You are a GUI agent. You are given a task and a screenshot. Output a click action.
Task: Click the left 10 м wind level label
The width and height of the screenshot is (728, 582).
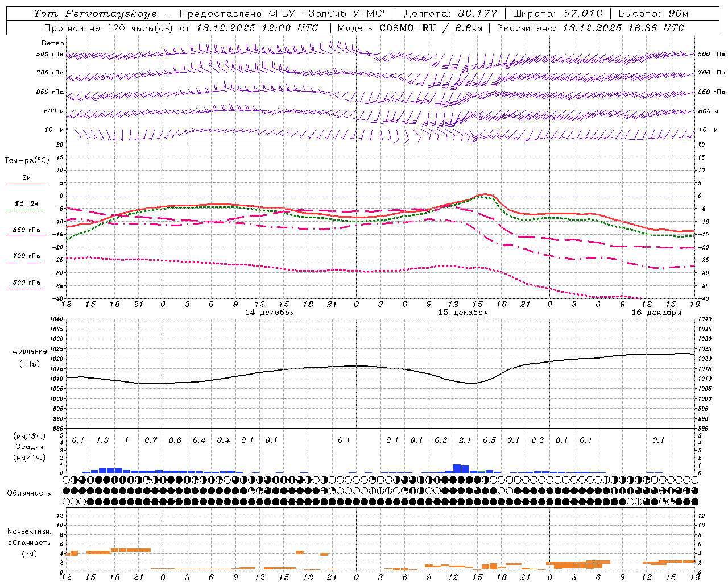(x=55, y=130)
